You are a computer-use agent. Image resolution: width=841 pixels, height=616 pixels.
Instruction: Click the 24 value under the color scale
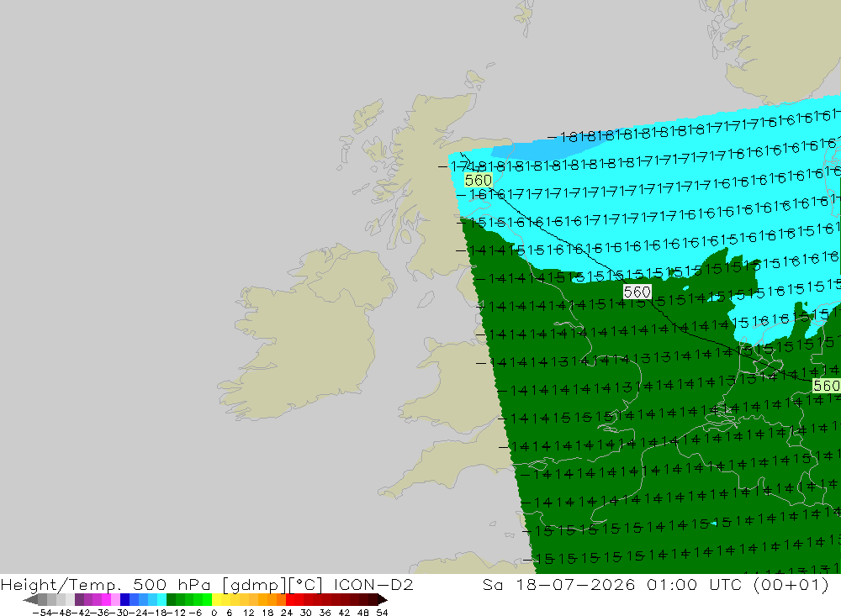(287, 613)
